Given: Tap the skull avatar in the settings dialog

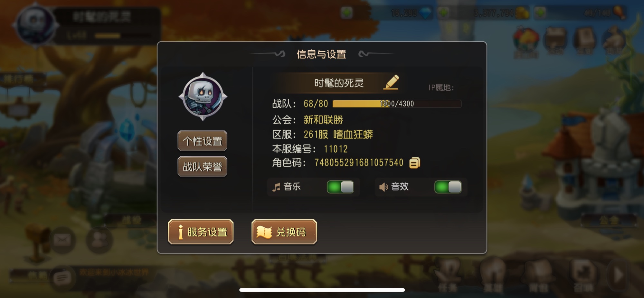Looking at the screenshot, I should [203, 96].
